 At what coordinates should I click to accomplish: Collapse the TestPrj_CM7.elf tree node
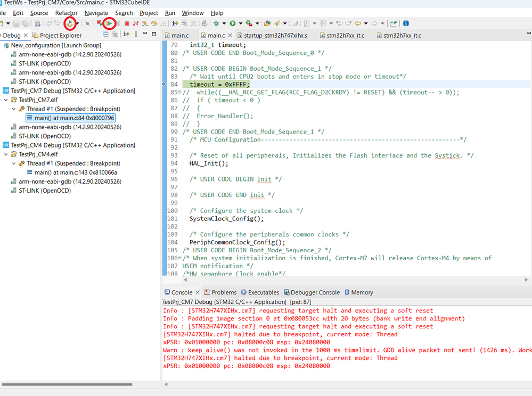tap(6, 100)
